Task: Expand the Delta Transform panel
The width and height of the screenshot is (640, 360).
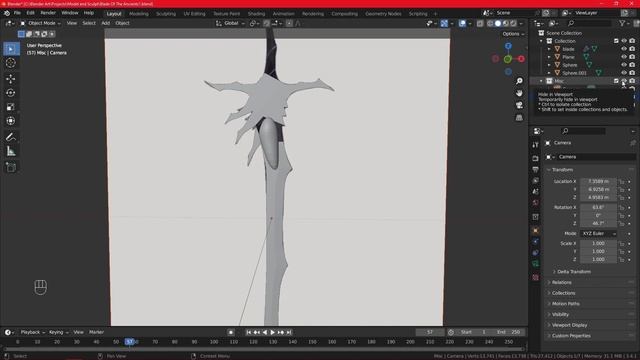Action: 573,272
